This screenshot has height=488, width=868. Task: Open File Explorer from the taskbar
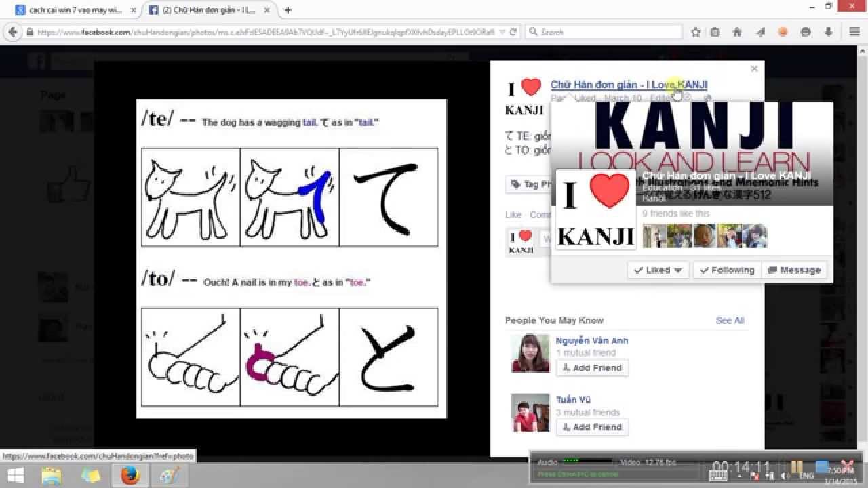(x=52, y=476)
